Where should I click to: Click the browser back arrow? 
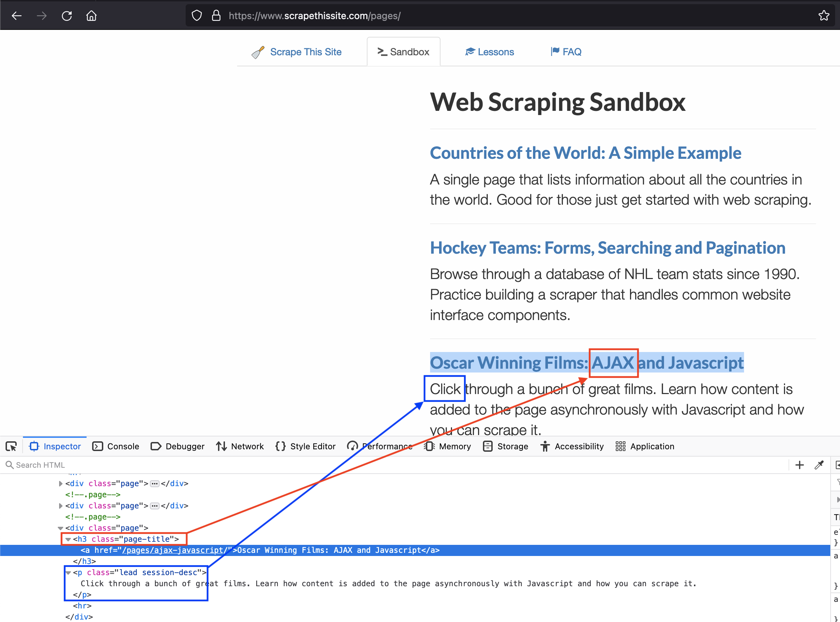[x=17, y=16]
